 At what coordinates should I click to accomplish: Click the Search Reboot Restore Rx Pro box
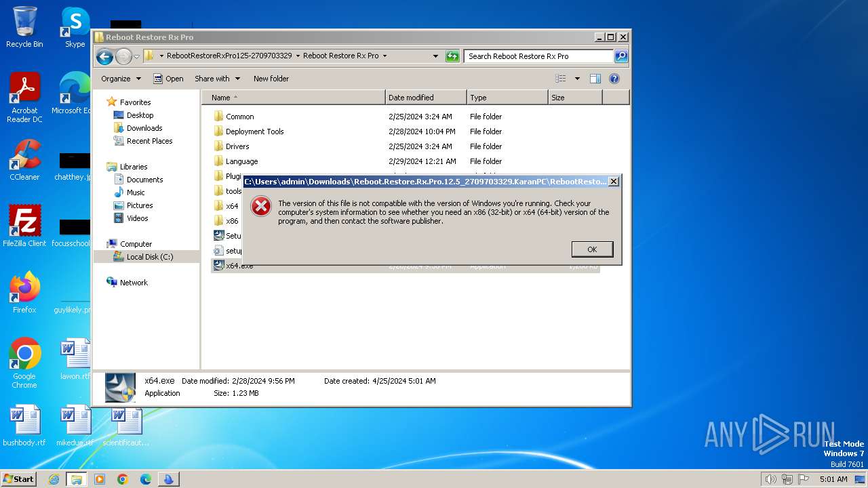[538, 56]
